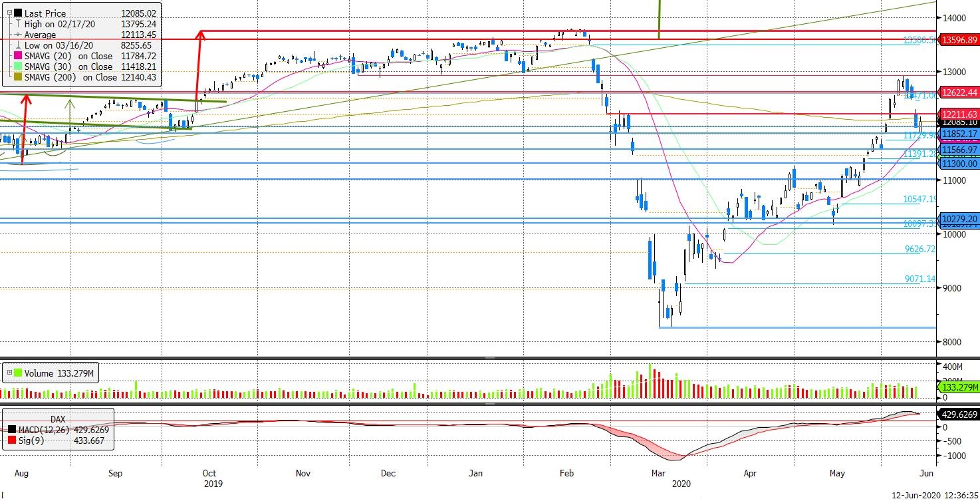The height and width of the screenshot is (501, 980).
Task: Click the 'Jan' month label on time axis
Action: [x=475, y=474]
